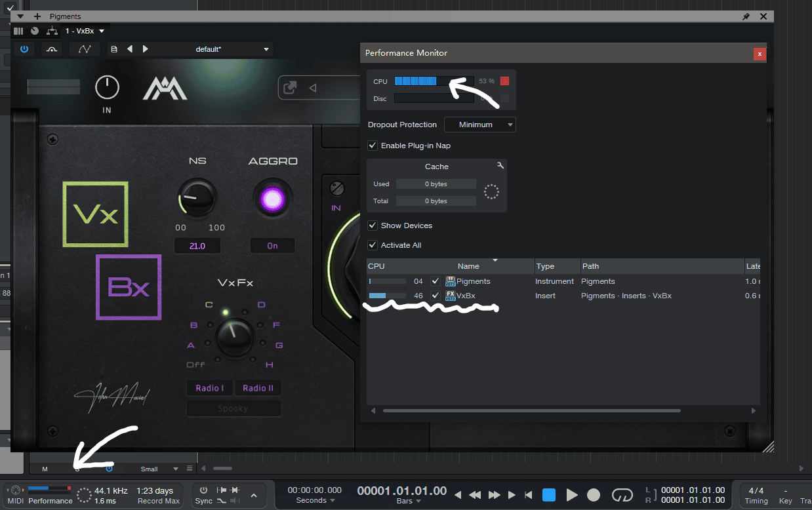Add an insert with the plus icon
The height and width of the screenshot is (510, 812).
click(37, 16)
